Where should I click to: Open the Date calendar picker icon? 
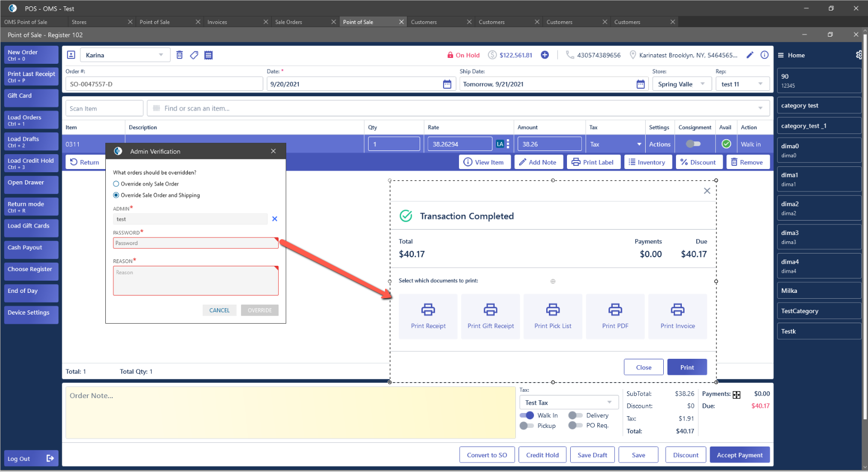447,85
